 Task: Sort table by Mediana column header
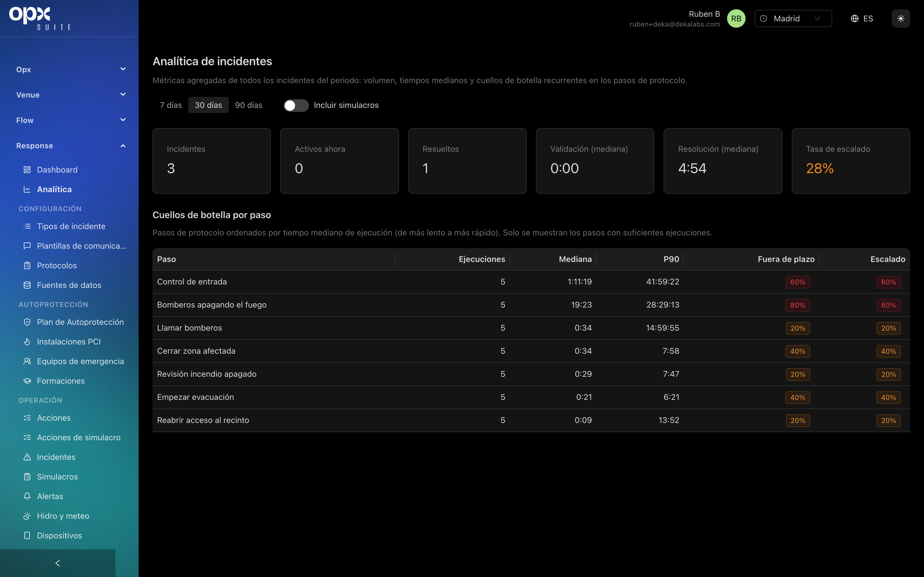575,259
